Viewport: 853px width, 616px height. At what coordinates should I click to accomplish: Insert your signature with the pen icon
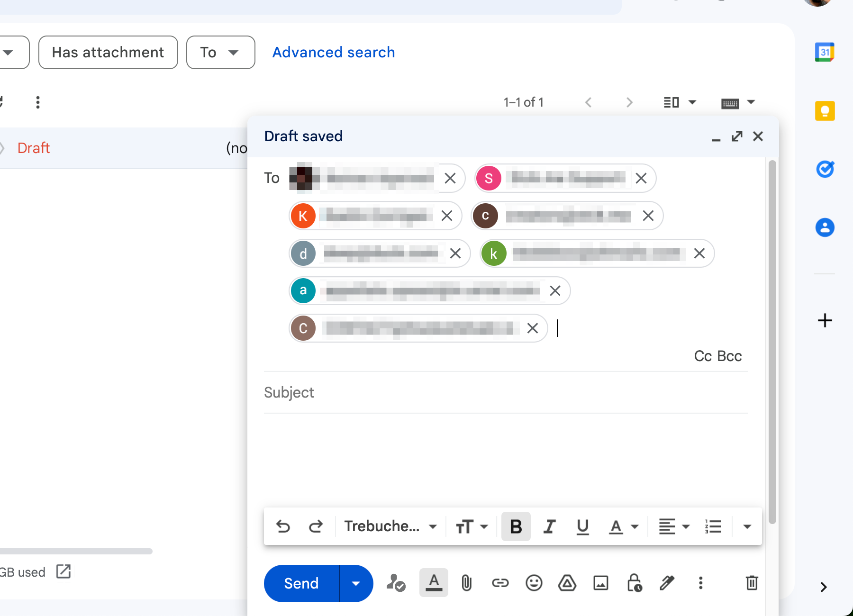point(667,583)
